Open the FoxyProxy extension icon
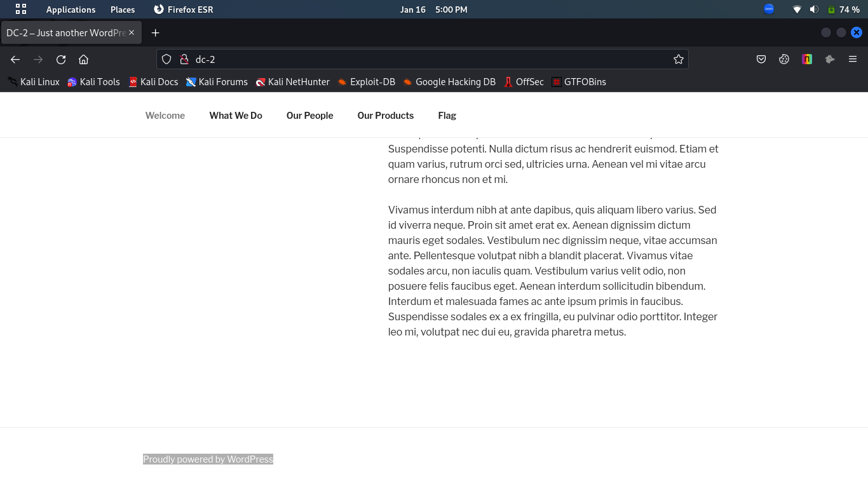The width and height of the screenshot is (868, 488). point(830,59)
